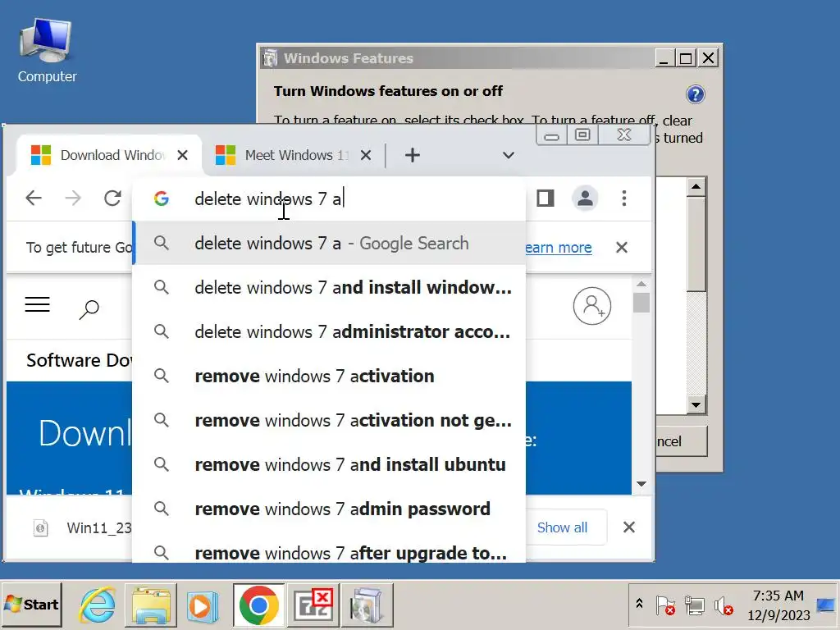The width and height of the screenshot is (840, 630).
Task: Click the Chrome taskbar icon
Action: [x=258, y=605]
